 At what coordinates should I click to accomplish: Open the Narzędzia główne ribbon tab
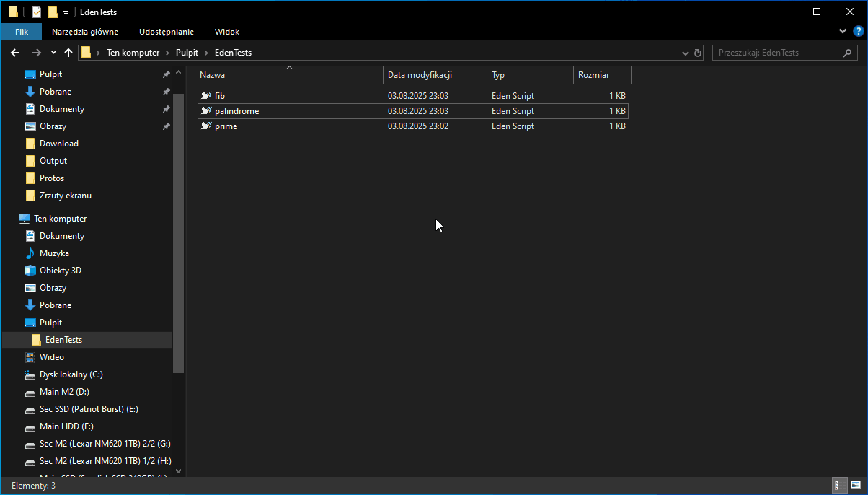point(85,32)
